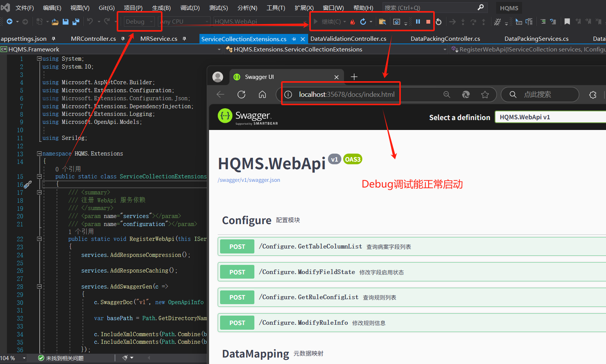
Task: Close the Swagger UI browser tab
Action: point(336,77)
